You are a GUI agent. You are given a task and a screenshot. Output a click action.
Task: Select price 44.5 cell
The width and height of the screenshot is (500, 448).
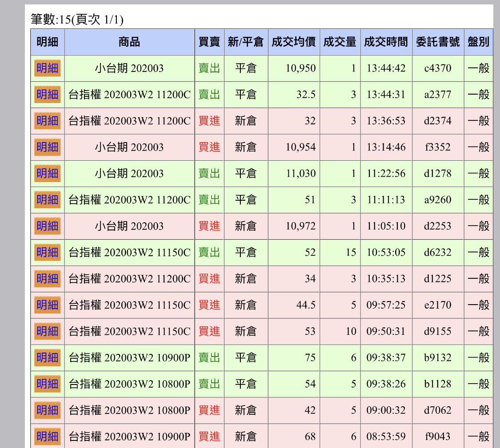pyautogui.click(x=294, y=305)
